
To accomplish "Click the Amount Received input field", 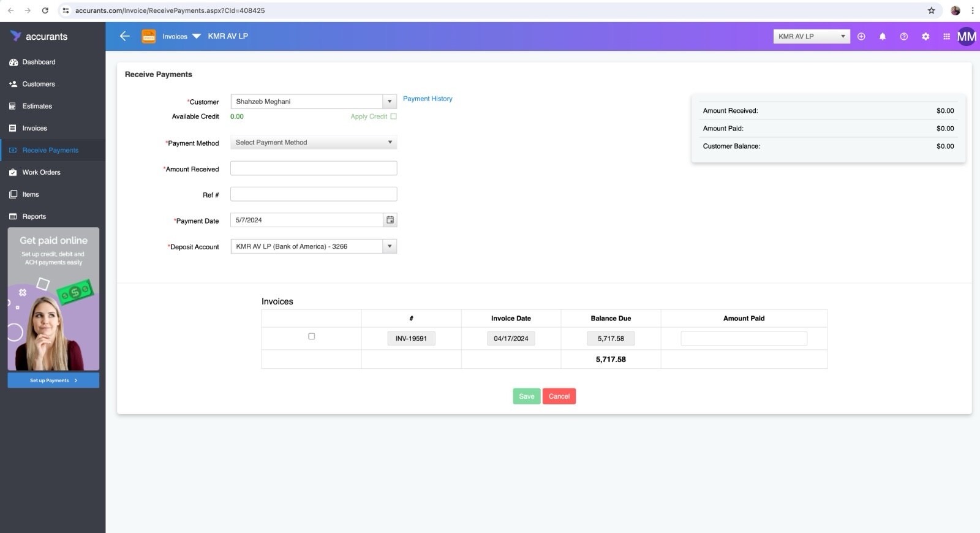I will coord(314,168).
